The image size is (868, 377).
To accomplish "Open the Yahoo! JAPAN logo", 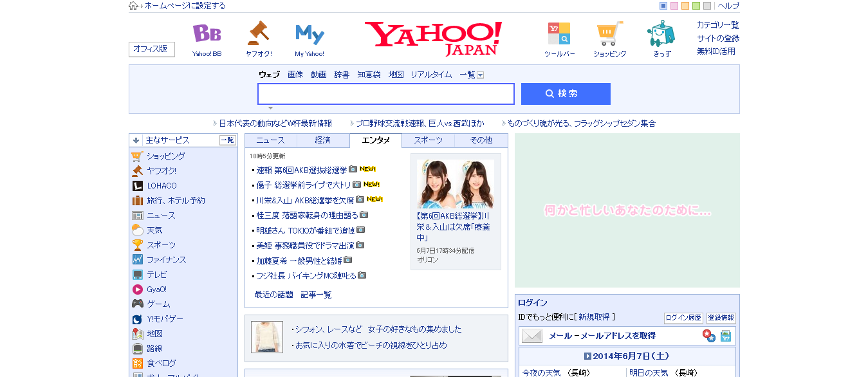I will (433, 38).
